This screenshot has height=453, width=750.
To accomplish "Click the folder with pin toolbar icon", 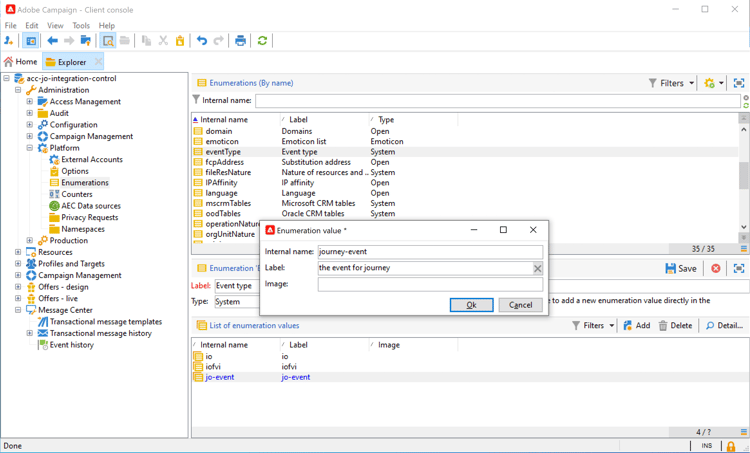I will [x=86, y=41].
